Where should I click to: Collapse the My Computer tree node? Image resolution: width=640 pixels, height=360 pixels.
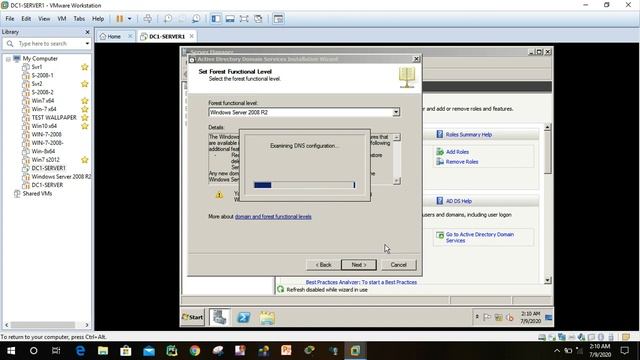click(x=8, y=59)
